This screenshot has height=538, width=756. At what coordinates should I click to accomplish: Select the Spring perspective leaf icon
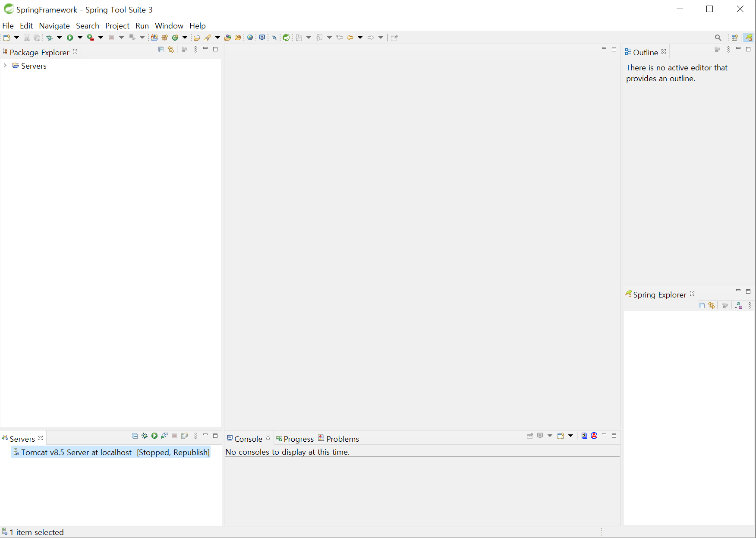(749, 38)
